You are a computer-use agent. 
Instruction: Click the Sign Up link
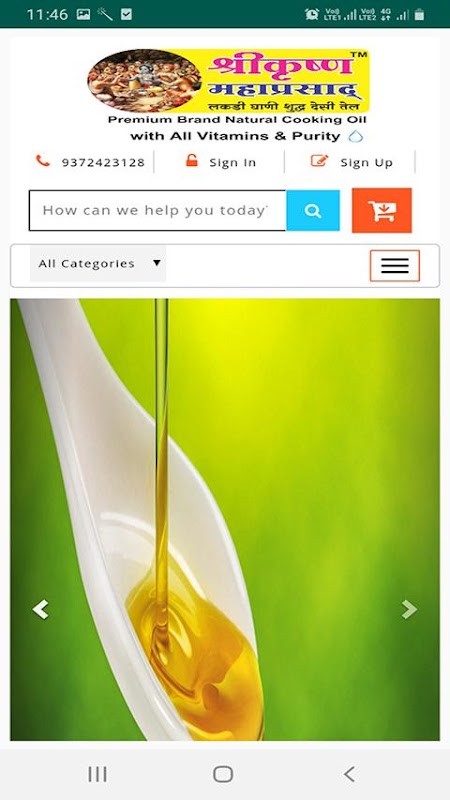point(366,163)
